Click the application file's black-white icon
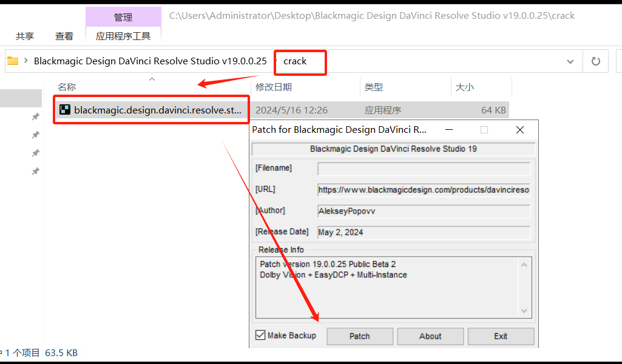 (65, 110)
